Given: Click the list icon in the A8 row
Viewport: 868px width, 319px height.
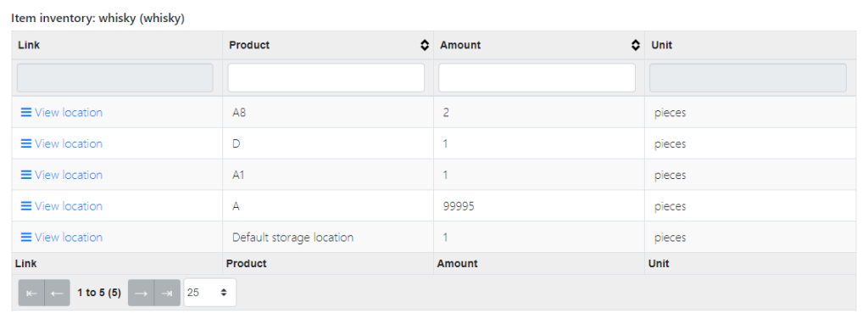Looking at the screenshot, I should pyautogui.click(x=25, y=113).
